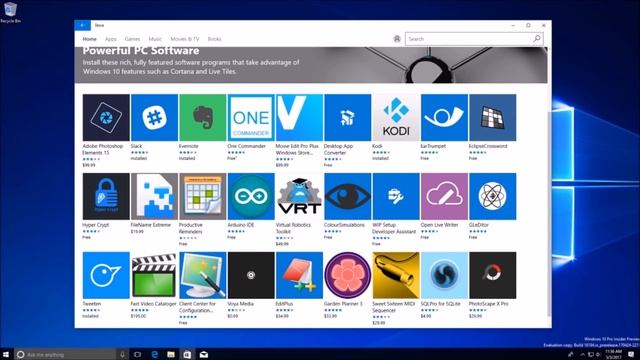This screenshot has height=360, width=640.
Task: Open the Games tab
Action: point(132,39)
